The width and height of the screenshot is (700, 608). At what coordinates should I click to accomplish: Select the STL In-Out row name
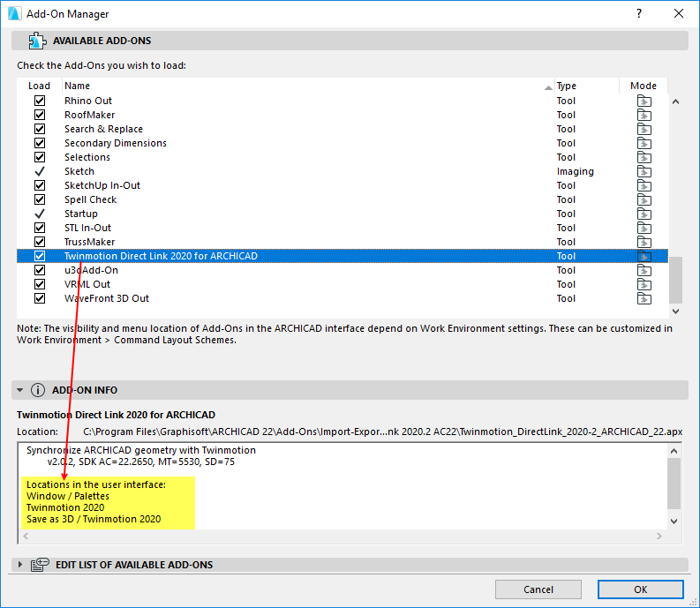pos(87,229)
